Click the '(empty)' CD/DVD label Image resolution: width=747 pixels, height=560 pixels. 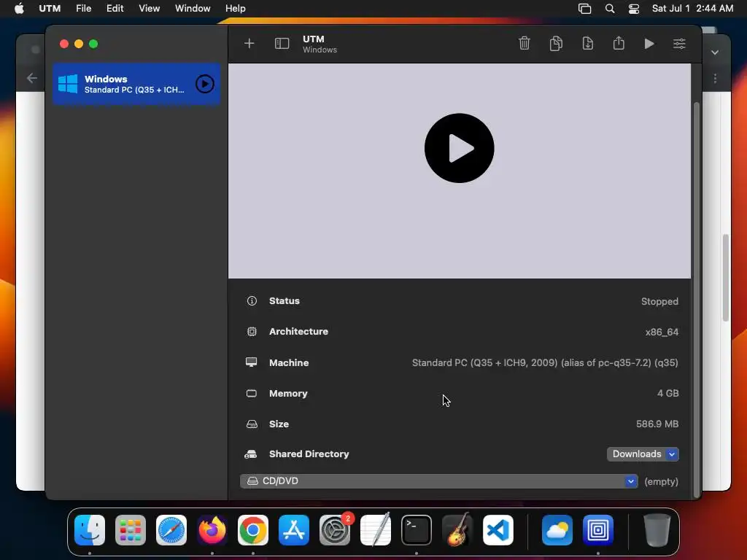[661, 481]
